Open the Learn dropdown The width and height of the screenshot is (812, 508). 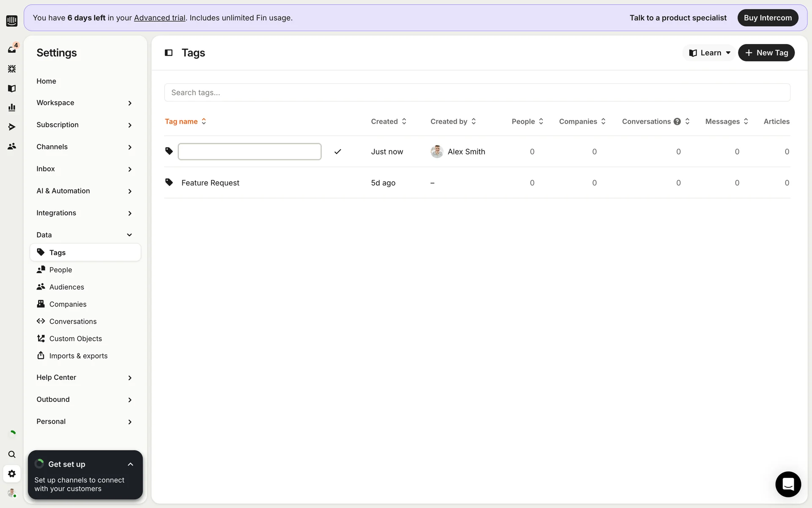pyautogui.click(x=709, y=53)
